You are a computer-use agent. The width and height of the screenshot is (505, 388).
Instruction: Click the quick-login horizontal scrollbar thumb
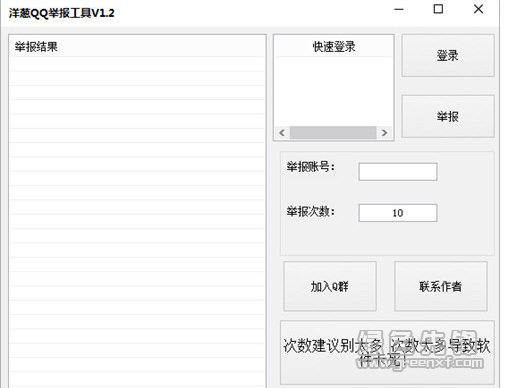333,133
